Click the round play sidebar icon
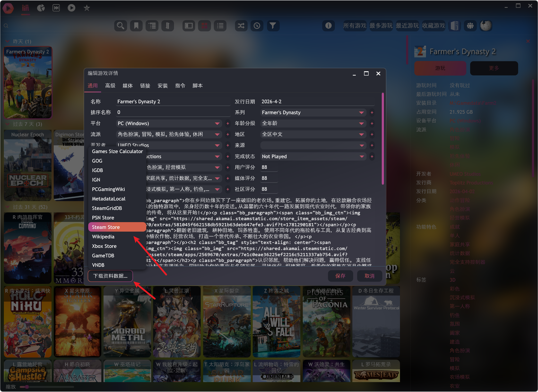 [x=71, y=8]
